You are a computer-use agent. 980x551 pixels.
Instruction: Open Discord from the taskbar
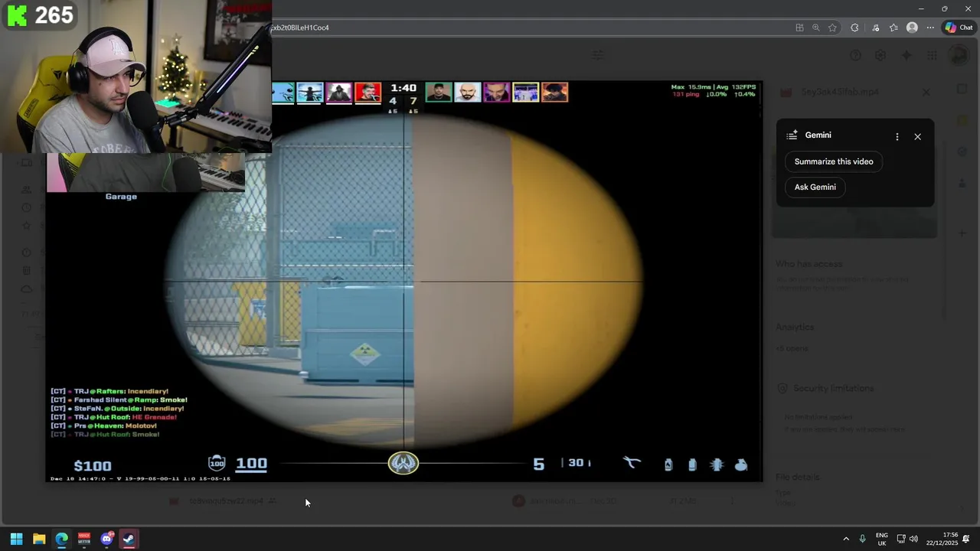coord(106,539)
